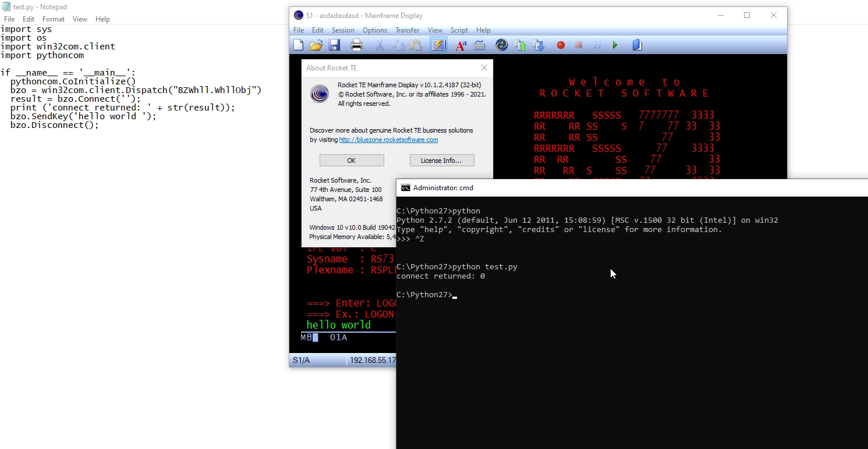Click 'import win32com.client' line in Notepad

tap(58, 47)
